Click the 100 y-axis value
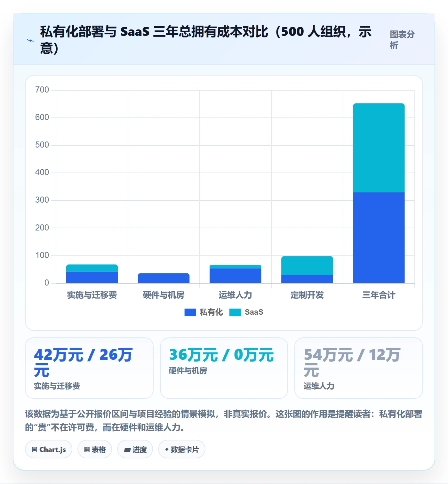448x484 pixels. coord(42,255)
